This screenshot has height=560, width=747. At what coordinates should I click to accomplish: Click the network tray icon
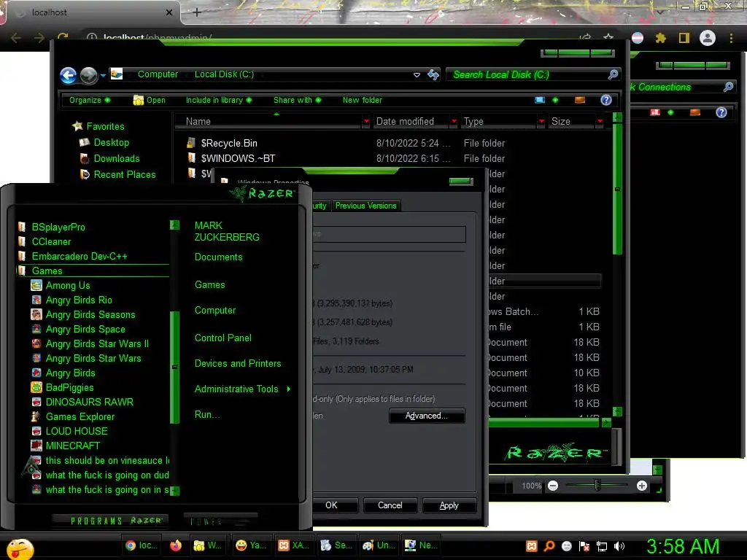coord(602,546)
